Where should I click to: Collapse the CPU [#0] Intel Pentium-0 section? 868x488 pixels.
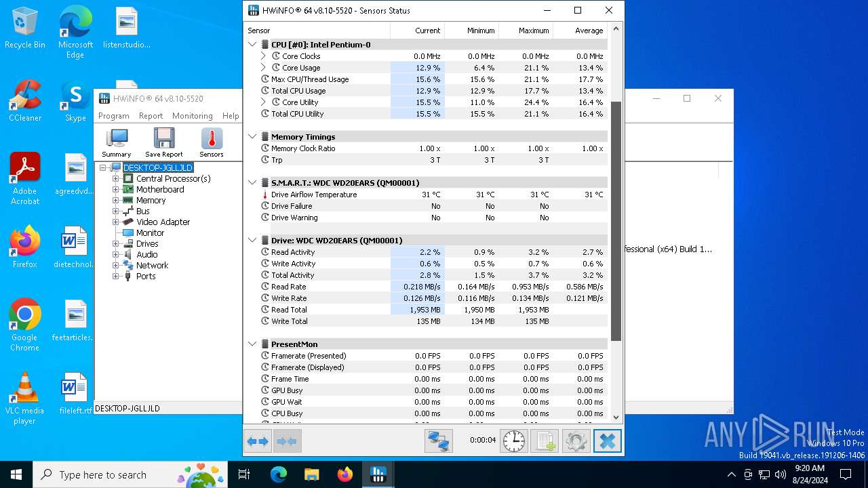pyautogui.click(x=252, y=45)
